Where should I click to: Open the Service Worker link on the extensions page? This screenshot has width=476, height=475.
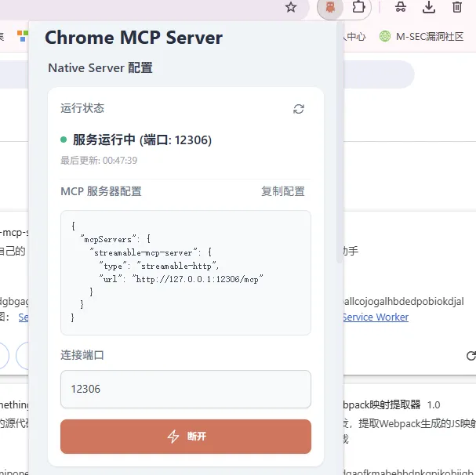coord(376,317)
